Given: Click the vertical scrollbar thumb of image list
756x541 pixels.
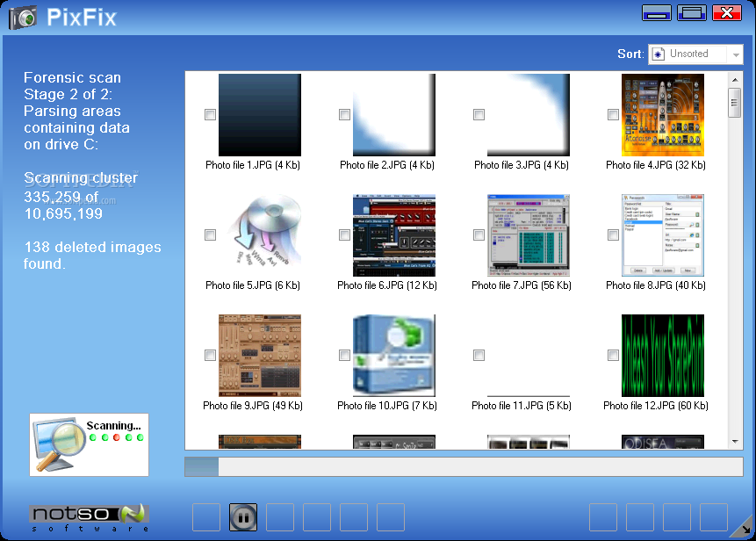Looking at the screenshot, I should 735,102.
